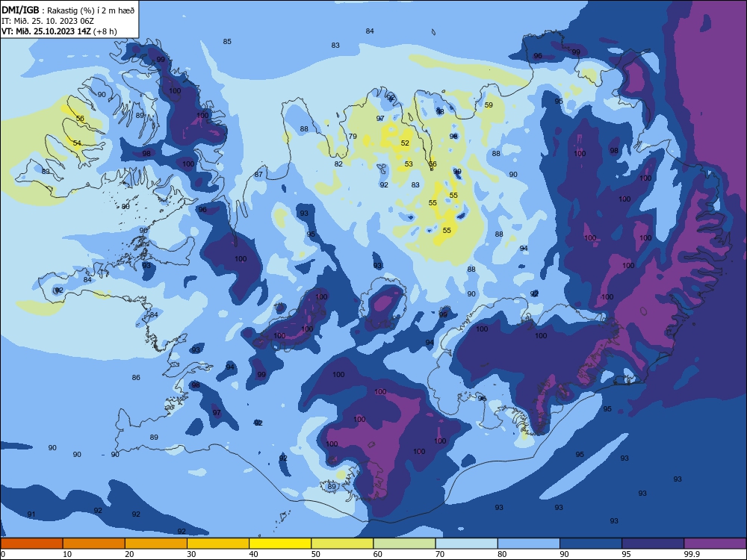Viewport: 747px width, 560px height.
Task: Click the 'VT: Mið. 25.10.2023 14Z (+8 h)' line
Action: (59, 31)
